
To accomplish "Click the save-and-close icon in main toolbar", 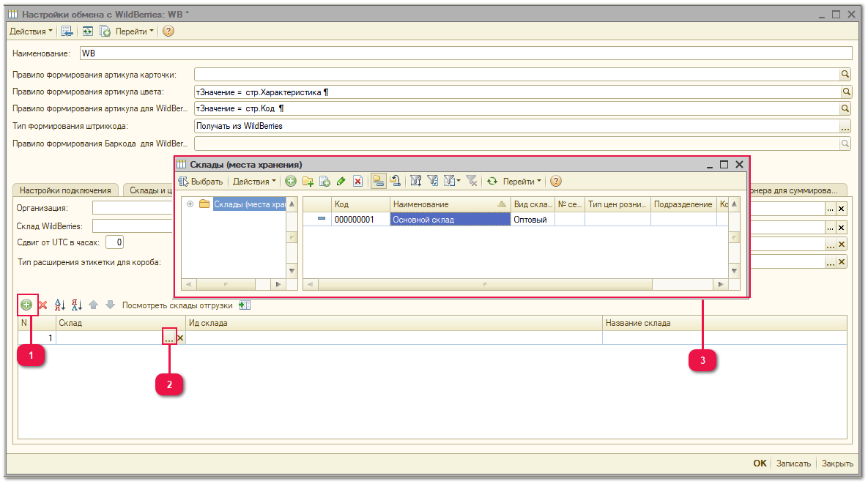I will tap(67, 31).
